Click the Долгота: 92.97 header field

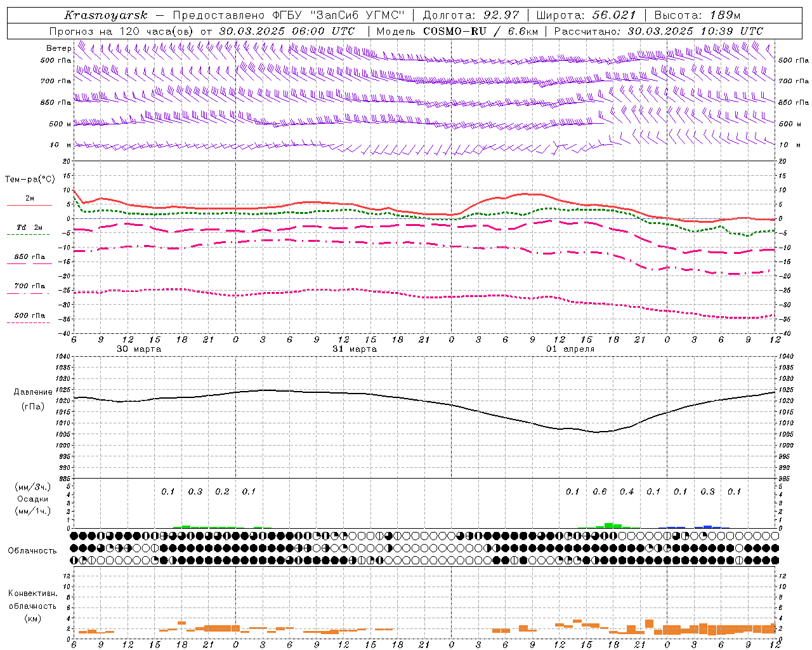471,15
